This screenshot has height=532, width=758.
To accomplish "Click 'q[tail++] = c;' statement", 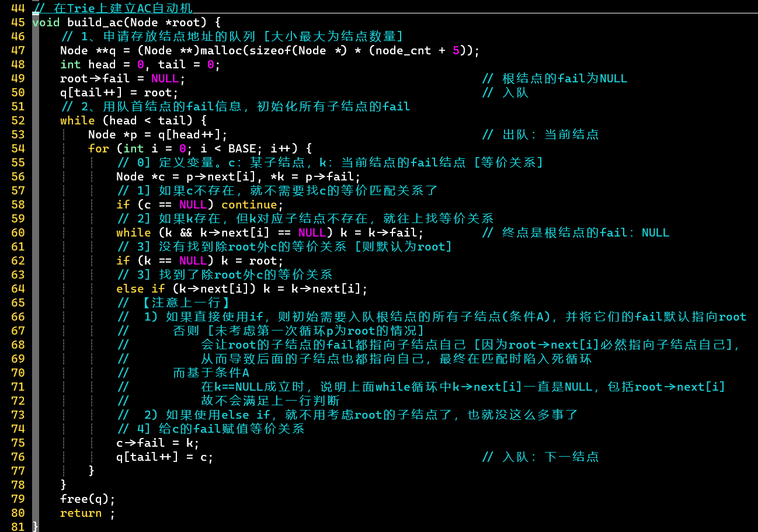I will click(165, 457).
